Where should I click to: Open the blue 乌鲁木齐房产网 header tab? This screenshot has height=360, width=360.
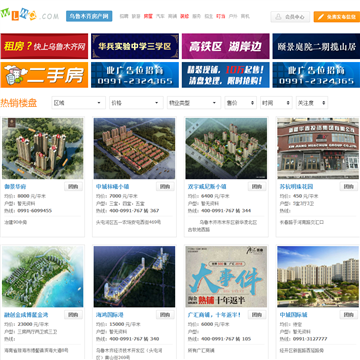coord(89,16)
